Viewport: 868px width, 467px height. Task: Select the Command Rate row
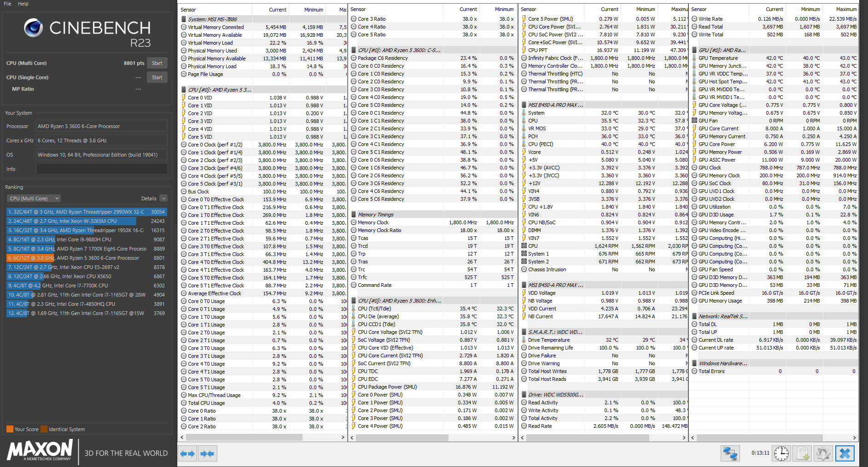pos(433,285)
